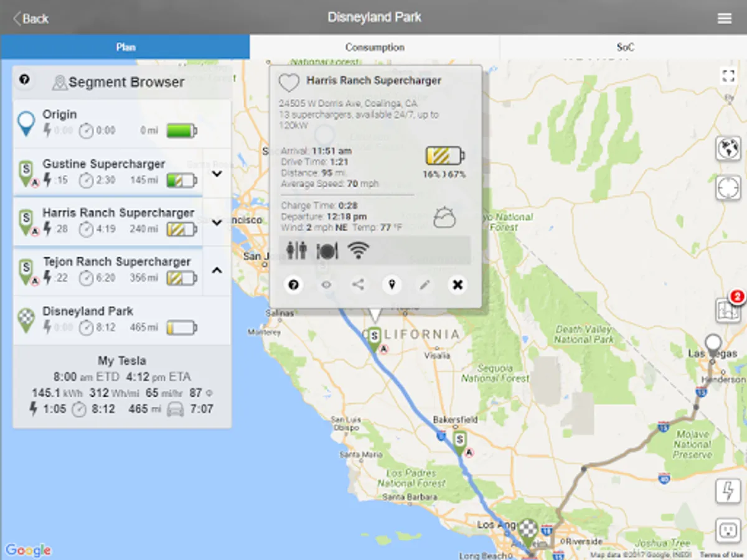Select the Gustine Supercharger segment
747x560 pixels.
point(108,172)
